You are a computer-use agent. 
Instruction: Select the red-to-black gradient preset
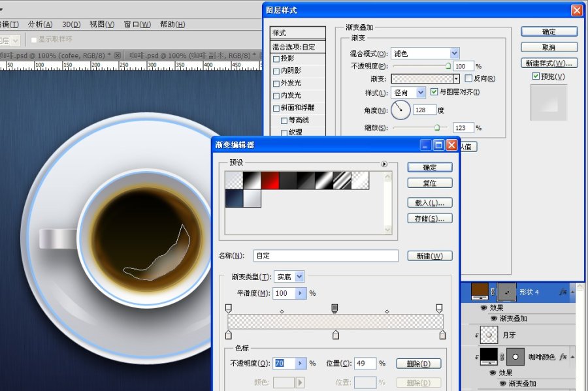point(270,180)
